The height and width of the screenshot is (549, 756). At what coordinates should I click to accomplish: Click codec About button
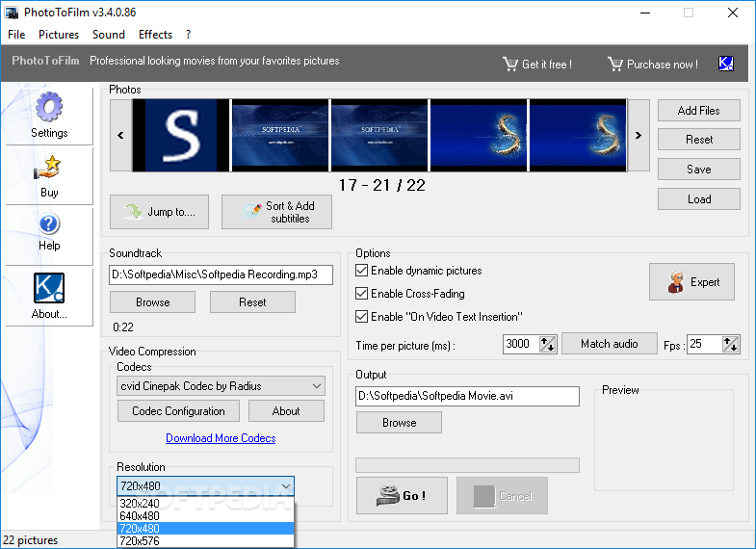pos(286,411)
